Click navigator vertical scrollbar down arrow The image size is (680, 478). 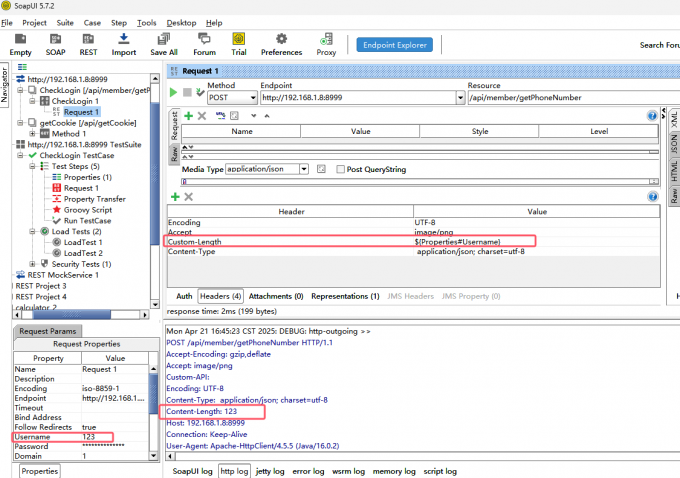coord(155,304)
